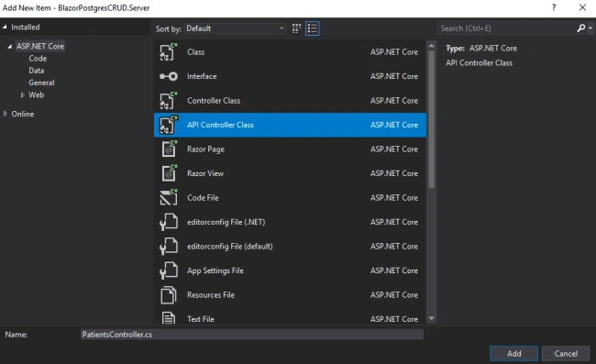Select the App Settings File icon
This screenshot has height=364, width=596.
169,270
